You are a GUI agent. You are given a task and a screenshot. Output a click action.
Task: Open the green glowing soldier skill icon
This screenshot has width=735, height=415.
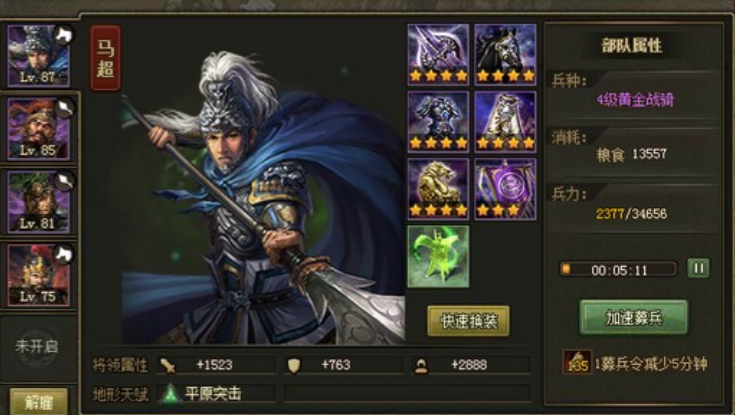click(x=438, y=256)
